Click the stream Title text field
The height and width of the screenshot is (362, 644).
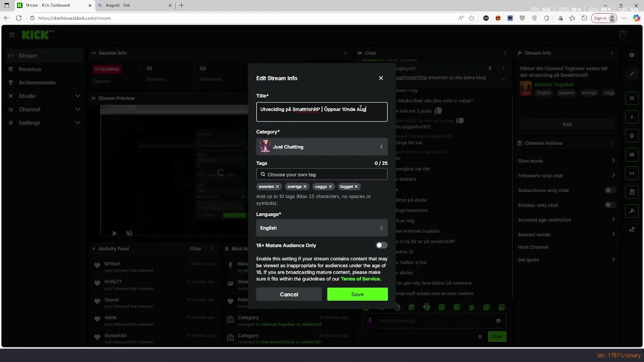322,112
